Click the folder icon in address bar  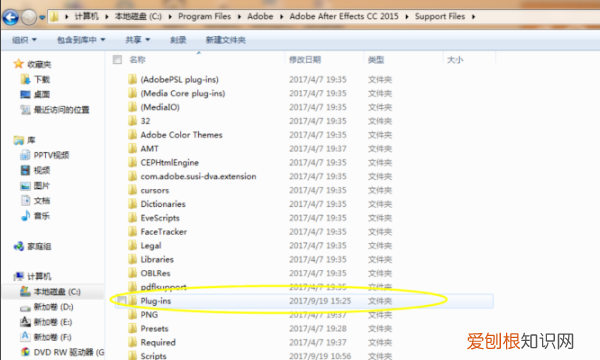54,16
